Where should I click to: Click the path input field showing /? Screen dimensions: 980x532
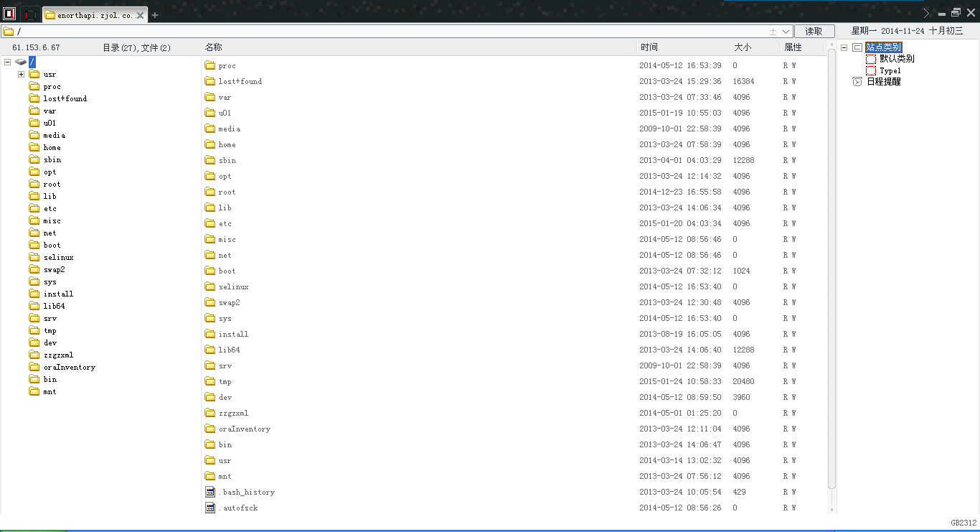391,32
